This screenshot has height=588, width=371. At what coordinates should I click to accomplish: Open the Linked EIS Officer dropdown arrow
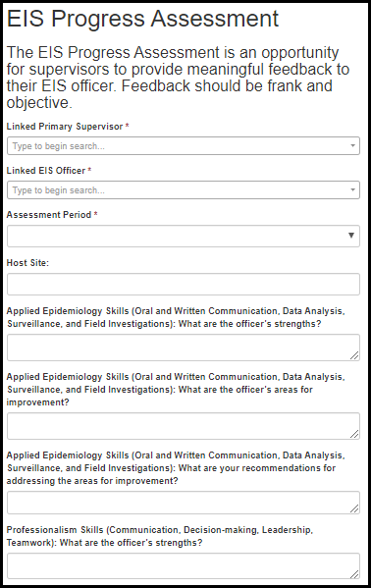tap(352, 190)
